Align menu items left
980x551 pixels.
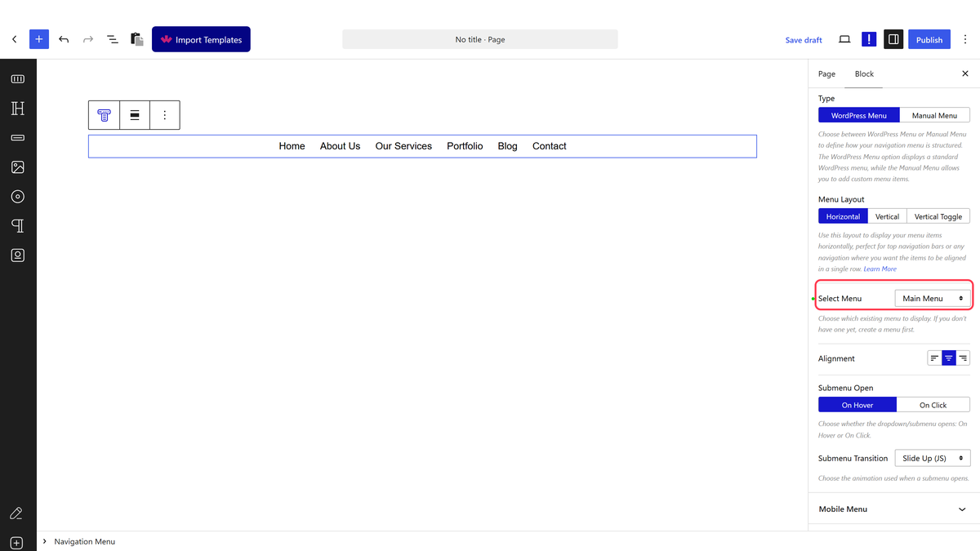tap(934, 358)
